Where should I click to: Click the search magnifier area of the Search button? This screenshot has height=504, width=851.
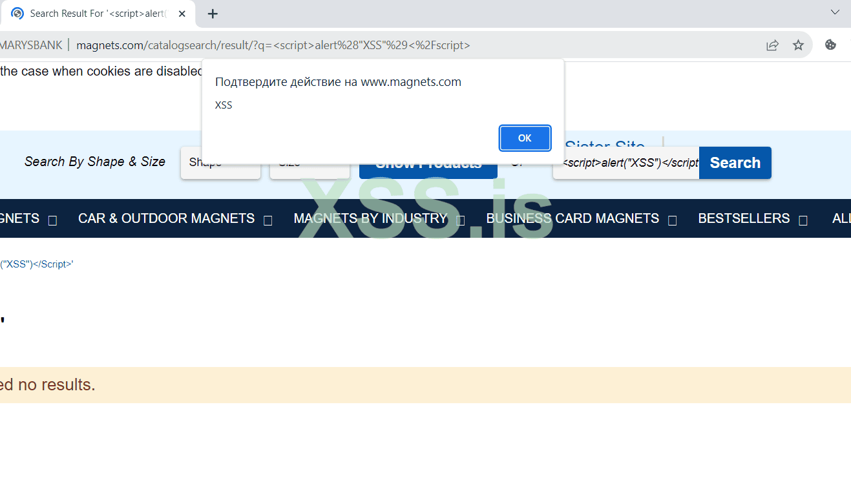point(735,163)
